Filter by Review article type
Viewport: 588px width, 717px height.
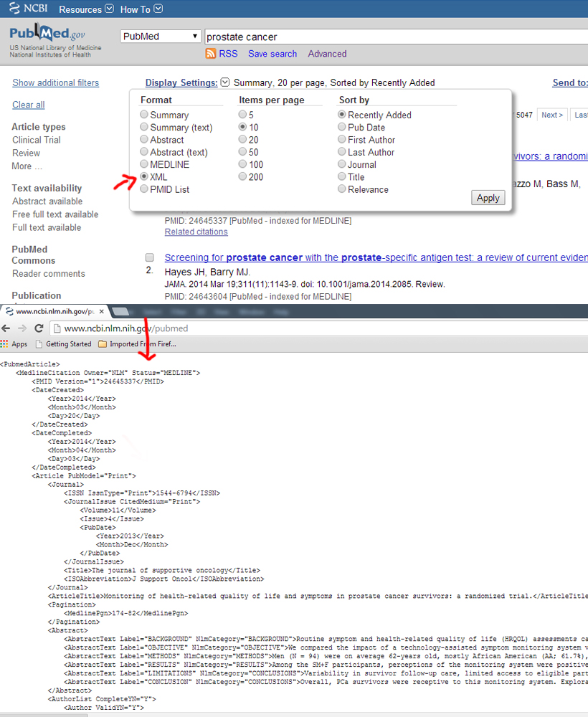26,153
